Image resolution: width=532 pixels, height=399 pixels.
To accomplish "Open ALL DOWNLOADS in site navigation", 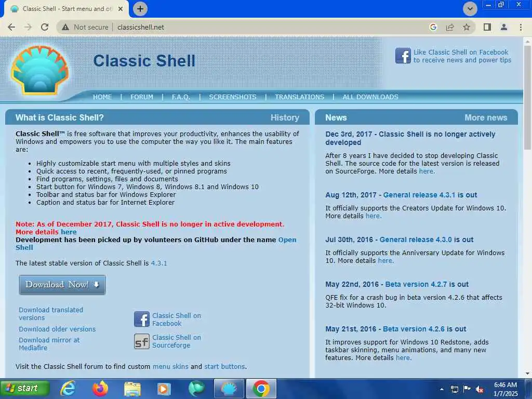I will 370,97.
